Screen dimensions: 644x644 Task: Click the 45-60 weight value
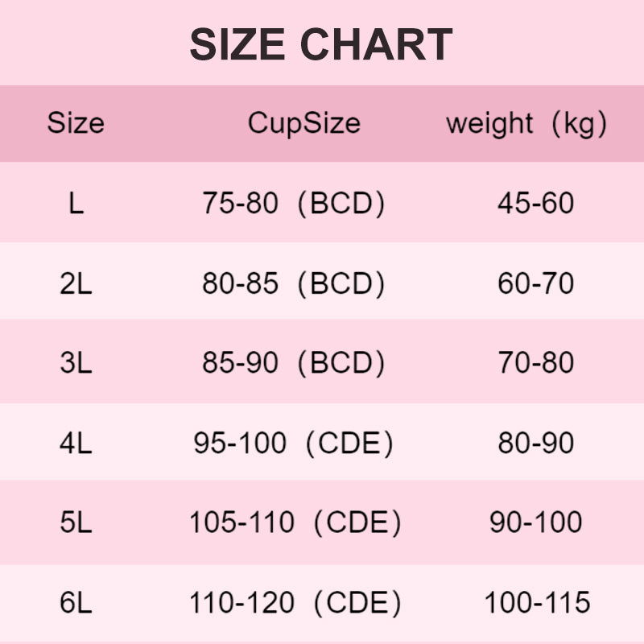tap(535, 203)
